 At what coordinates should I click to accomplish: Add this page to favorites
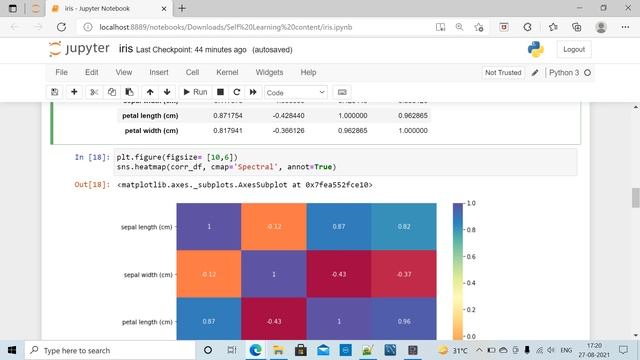[x=479, y=27]
